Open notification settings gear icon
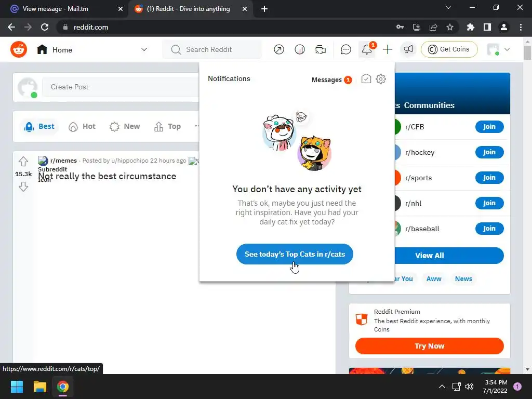 (381, 79)
